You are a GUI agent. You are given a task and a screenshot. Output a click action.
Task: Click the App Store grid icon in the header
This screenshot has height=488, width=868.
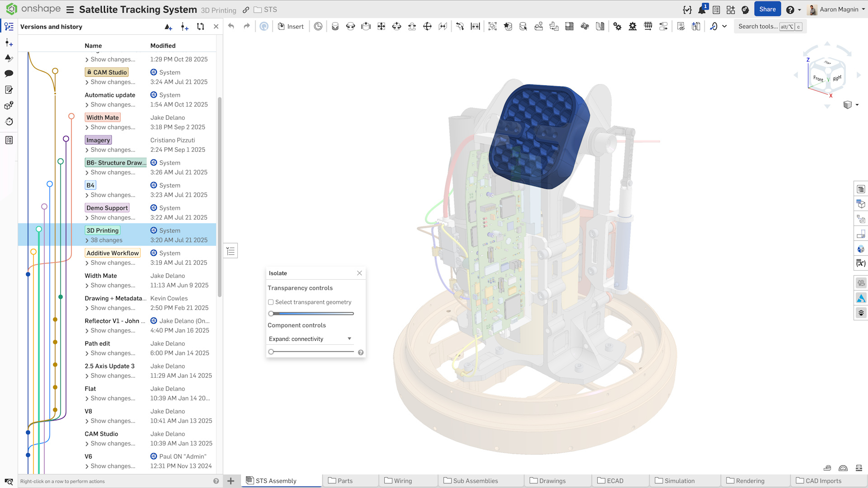(731, 9)
